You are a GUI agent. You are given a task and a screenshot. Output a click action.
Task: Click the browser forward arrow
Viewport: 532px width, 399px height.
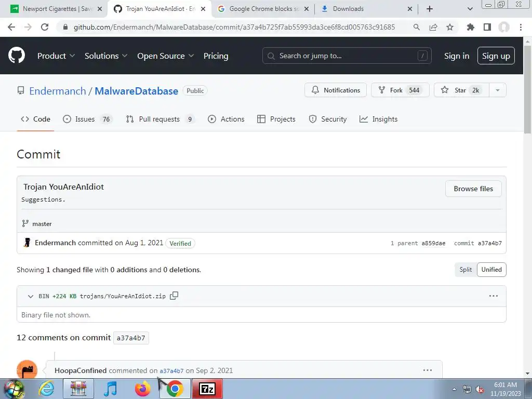click(x=28, y=27)
